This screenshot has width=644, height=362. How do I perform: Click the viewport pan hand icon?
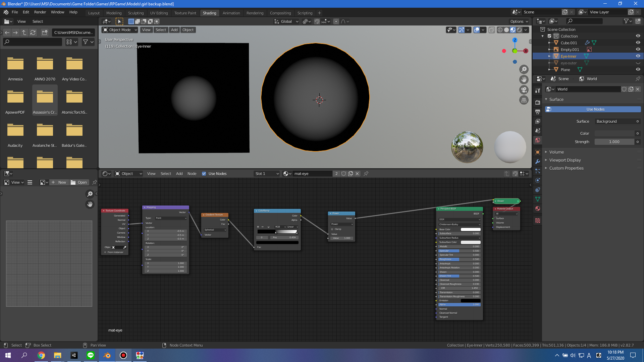pos(524,79)
